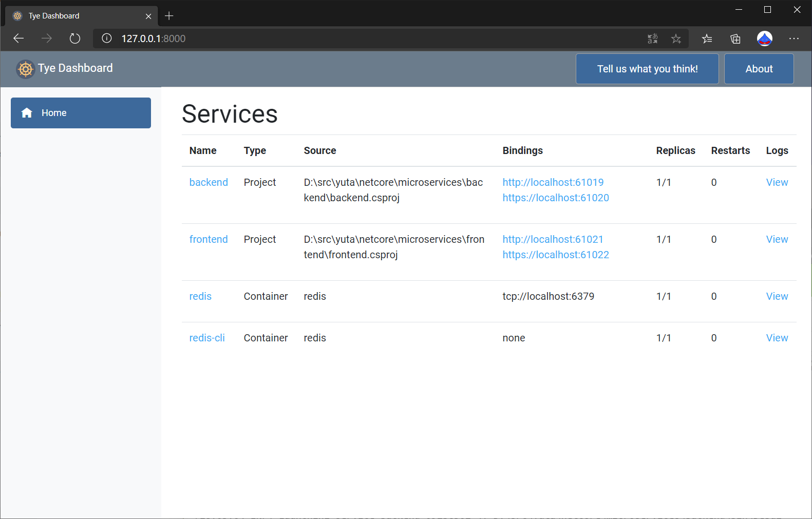The image size is (812, 519).
Task: Click the user profile avatar
Action: (x=764, y=39)
